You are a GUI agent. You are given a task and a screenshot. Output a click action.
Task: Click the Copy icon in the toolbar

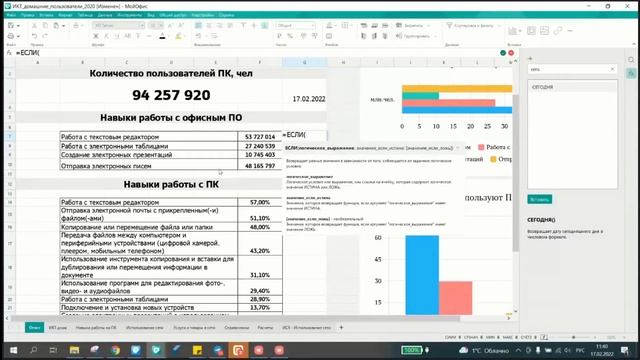45,25
